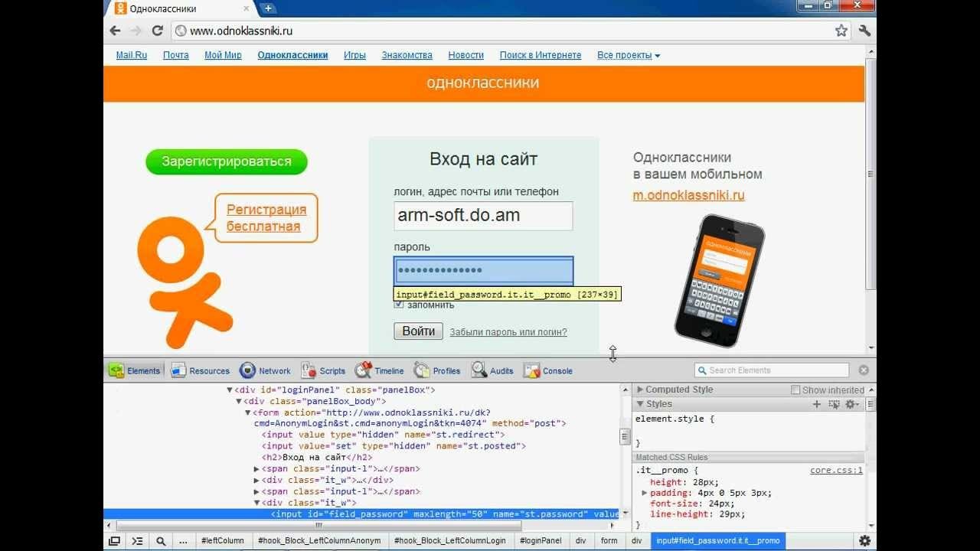Show console drawer icon in status bar
Image resolution: width=980 pixels, height=551 pixels.
click(137, 541)
